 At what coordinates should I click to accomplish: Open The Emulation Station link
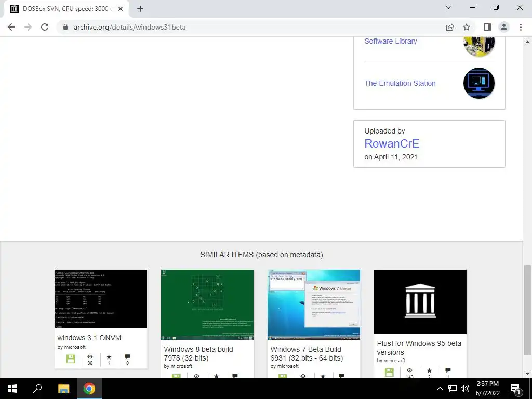(400, 83)
